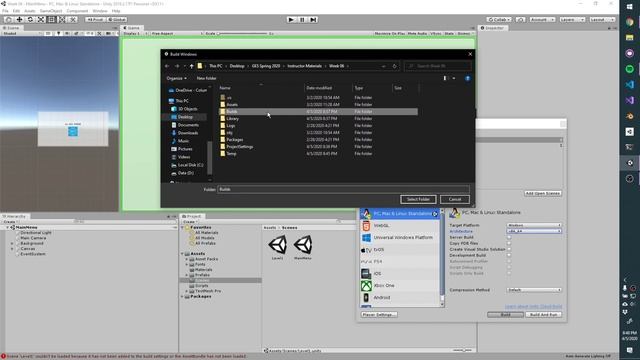Select the Rotate tool in Unity toolbar
This screenshot has height=360, width=640.
tap(30, 20)
